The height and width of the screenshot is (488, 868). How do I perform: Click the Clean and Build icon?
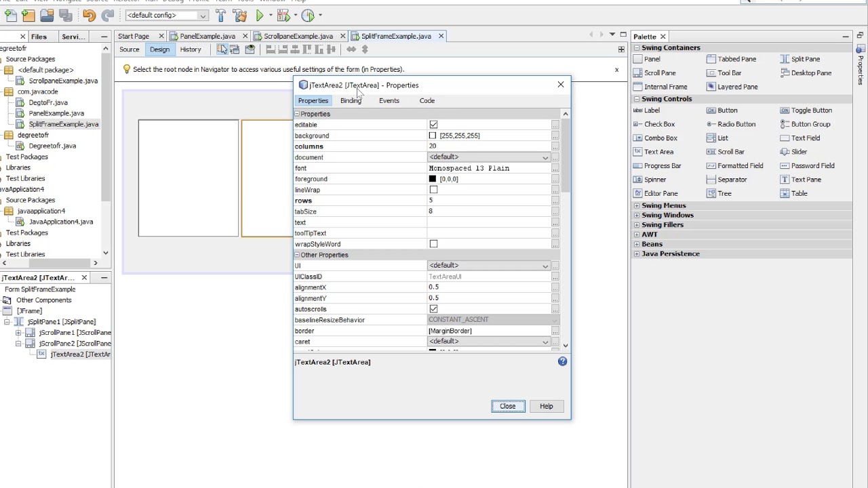(x=239, y=15)
